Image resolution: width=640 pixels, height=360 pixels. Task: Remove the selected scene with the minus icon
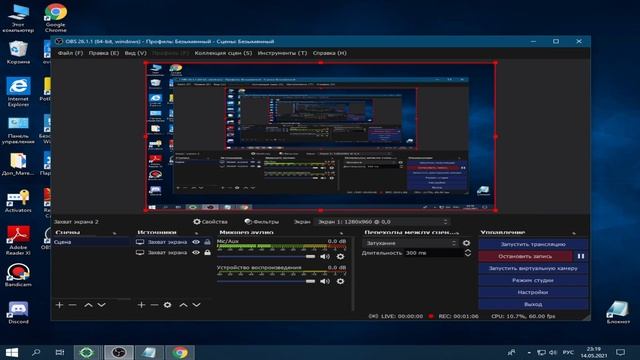pos(73,305)
